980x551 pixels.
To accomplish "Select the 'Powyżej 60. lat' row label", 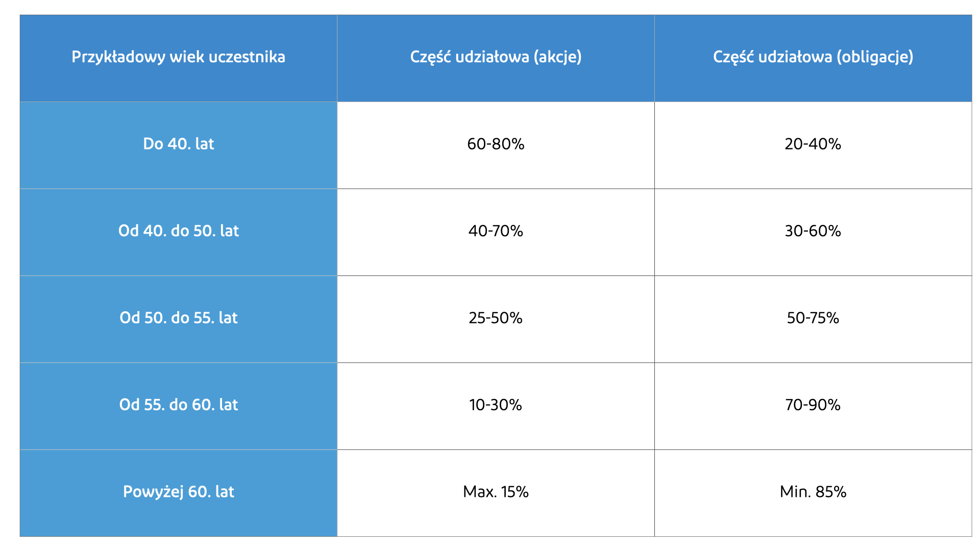I will coord(179,493).
